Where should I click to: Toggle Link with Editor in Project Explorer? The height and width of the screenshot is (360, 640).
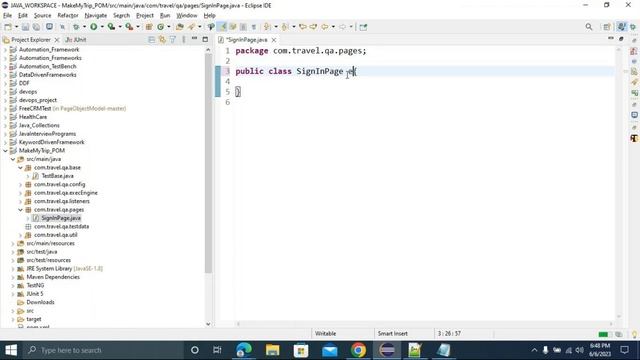[162, 40]
